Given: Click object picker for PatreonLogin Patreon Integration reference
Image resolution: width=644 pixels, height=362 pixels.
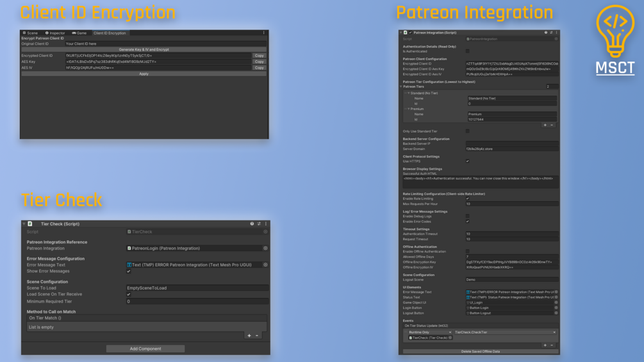Looking at the screenshot, I should point(265,249).
